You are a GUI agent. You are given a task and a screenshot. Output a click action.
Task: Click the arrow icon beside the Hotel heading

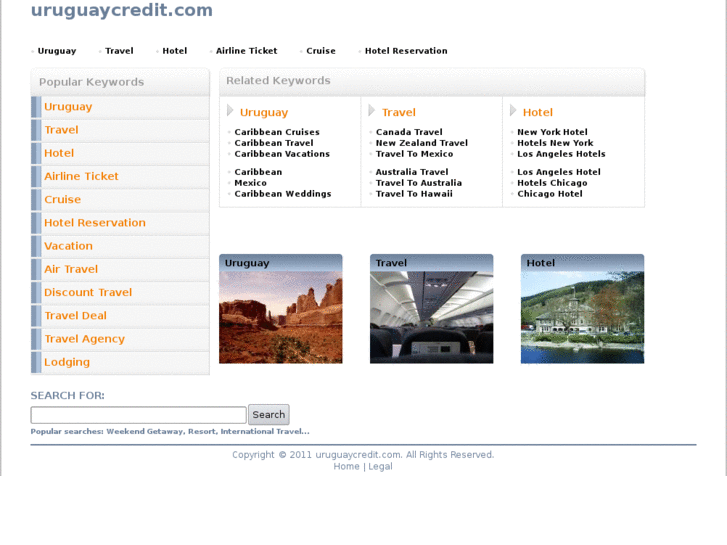pyautogui.click(x=513, y=111)
